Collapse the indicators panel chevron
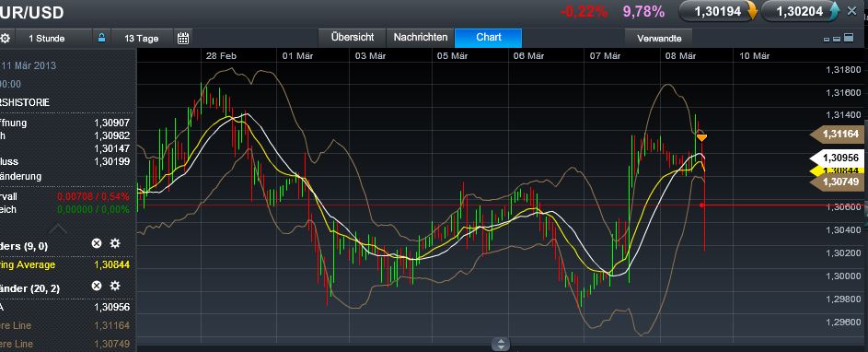868x352 pixels. click(58, 229)
